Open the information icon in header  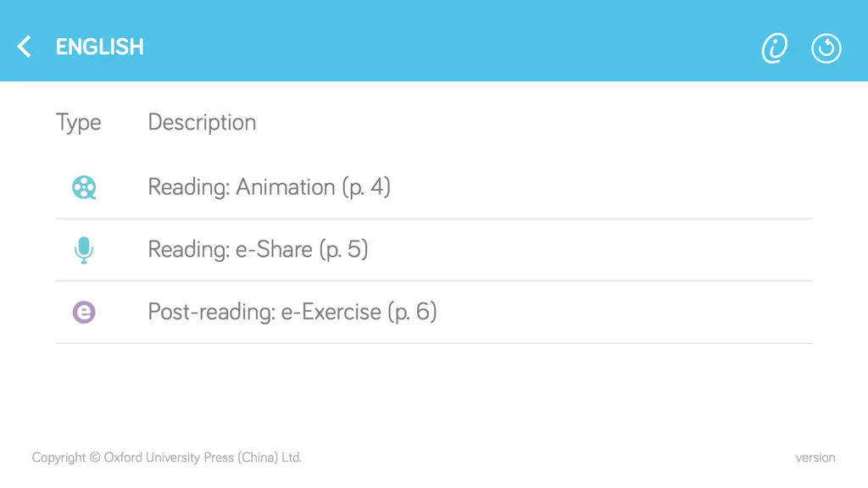point(775,48)
